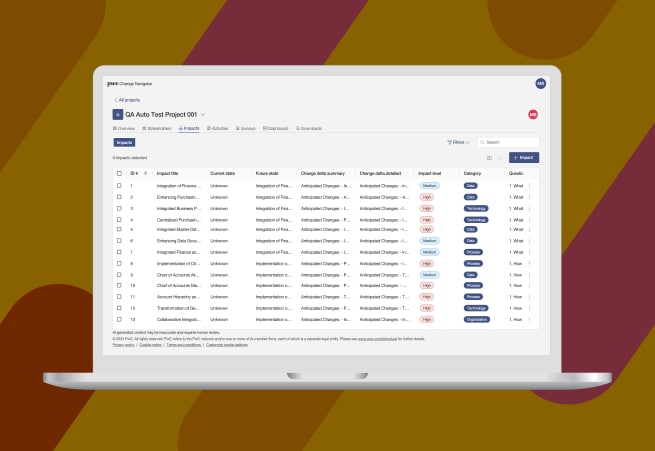Click the ID column sort icon
655x451 pixels.
click(x=146, y=173)
